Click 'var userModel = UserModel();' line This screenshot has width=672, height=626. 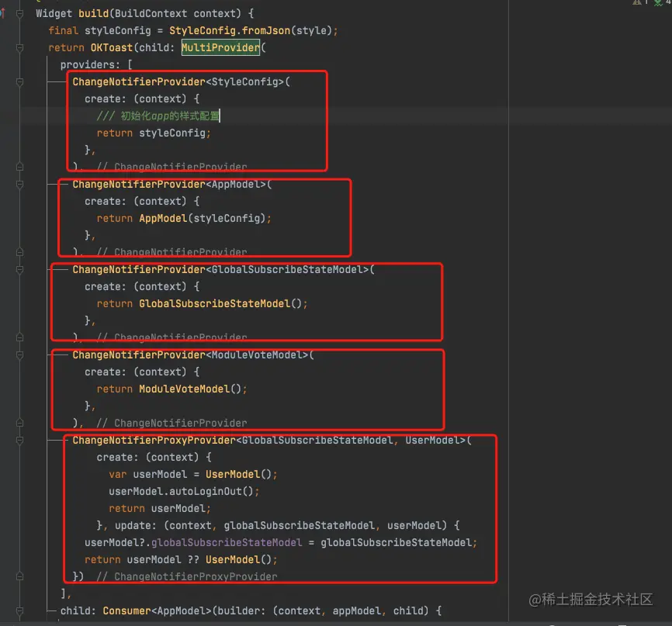193,474
